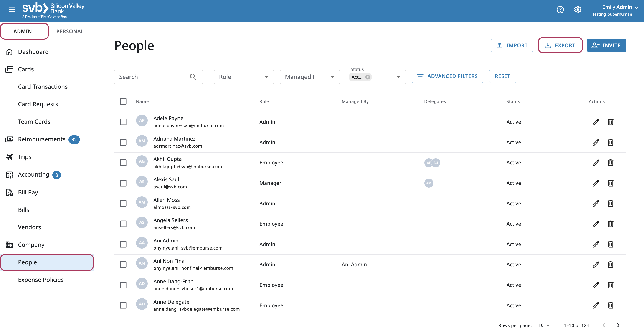Open the hamburger navigation menu

point(12,10)
